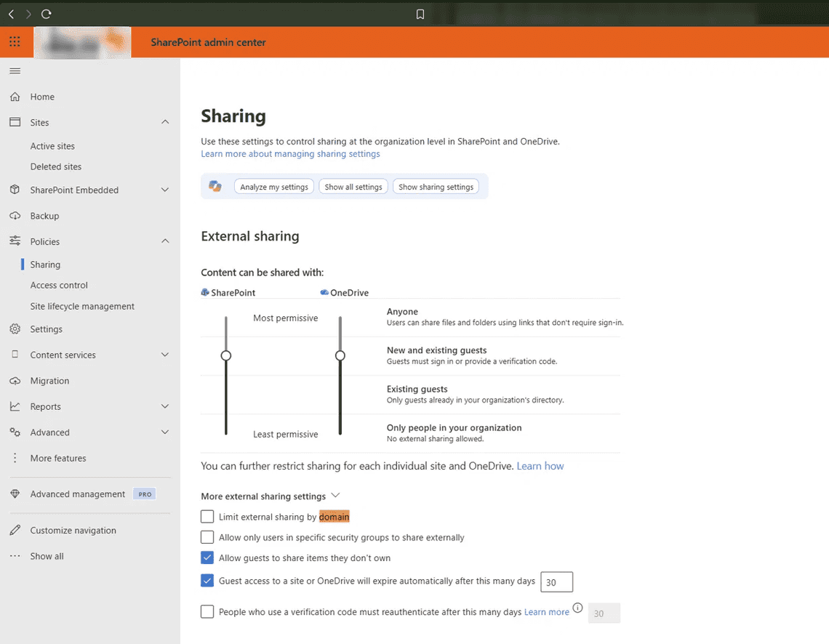This screenshot has width=829, height=644.
Task: Collapse More external sharing settings chevron
Action: tap(335, 496)
